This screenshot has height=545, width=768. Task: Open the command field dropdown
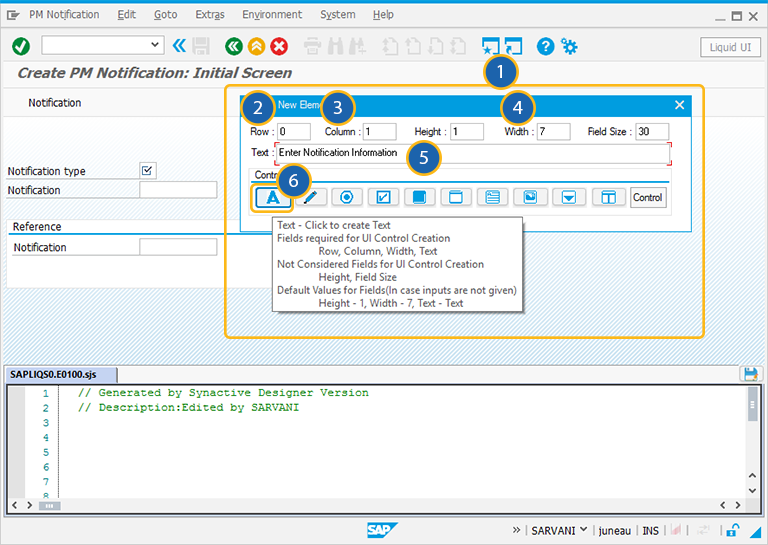[155, 45]
